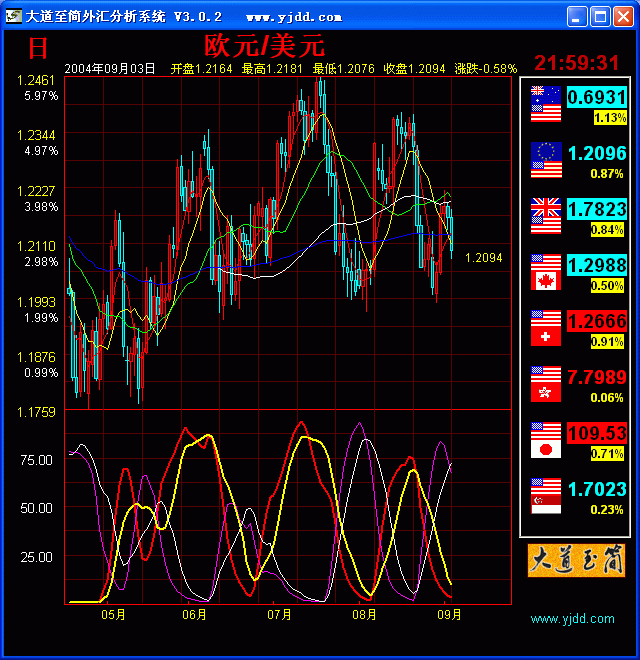This screenshot has width=640, height=660.
Task: Click the 0.23% change label
Action: [x=607, y=509]
